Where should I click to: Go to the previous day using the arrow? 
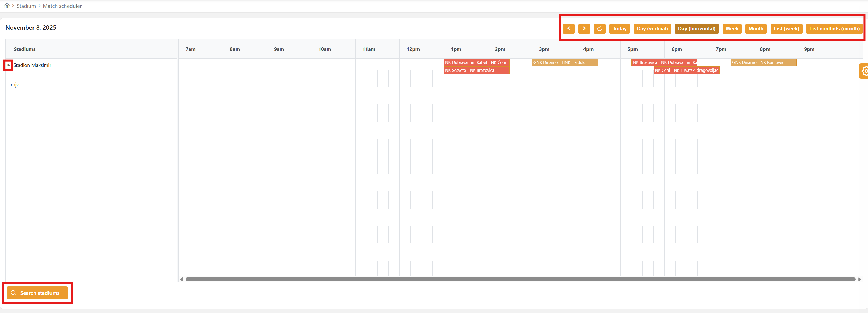click(x=569, y=29)
